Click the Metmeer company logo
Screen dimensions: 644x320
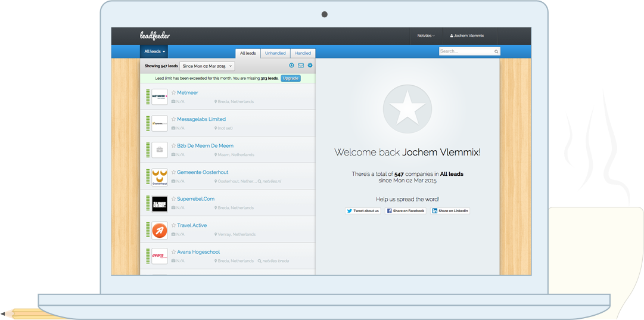pyautogui.click(x=159, y=97)
